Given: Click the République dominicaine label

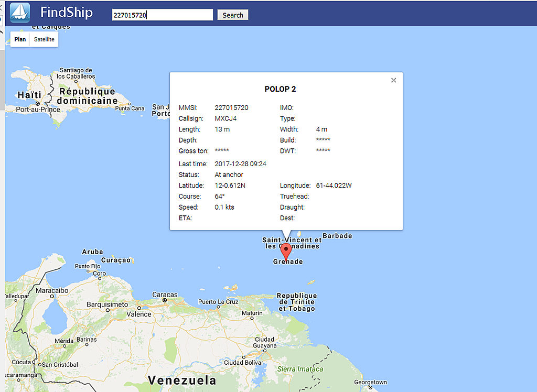Looking at the screenshot, I should 88,96.
